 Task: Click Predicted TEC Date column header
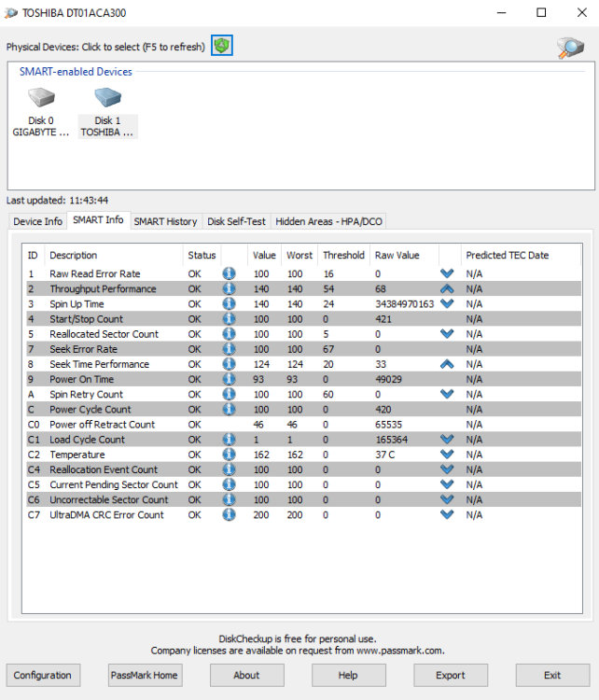click(x=521, y=255)
